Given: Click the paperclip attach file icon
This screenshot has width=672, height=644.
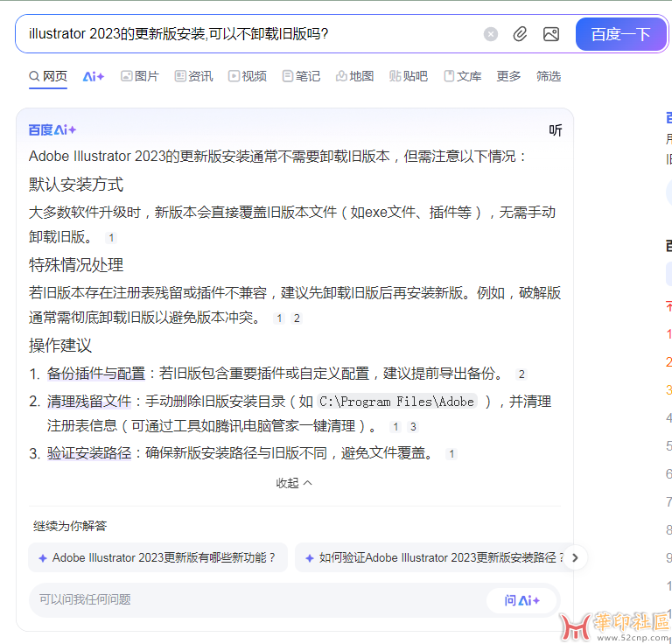Looking at the screenshot, I should 520,34.
